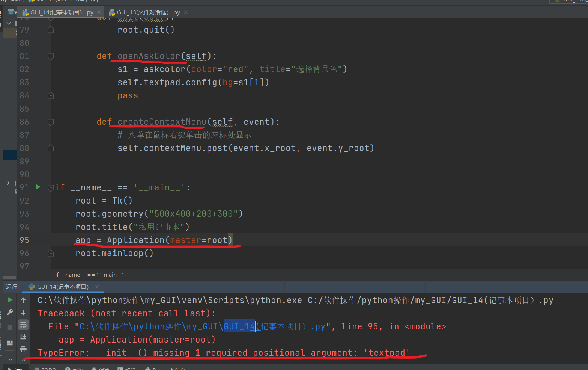This screenshot has width=588, height=370.
Task: Close the GUI_14(记事本项目) .py editor tab
Action: [99, 12]
